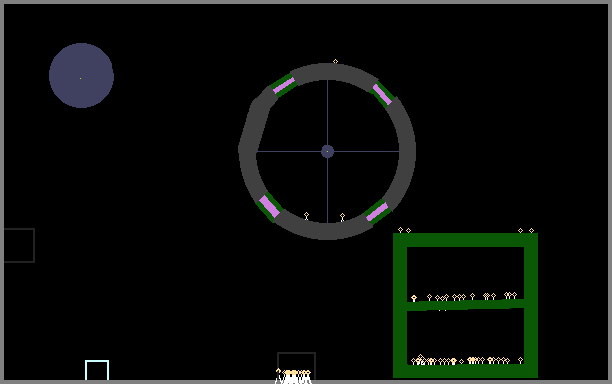Click the green box's slanted middle shelf

466,305
